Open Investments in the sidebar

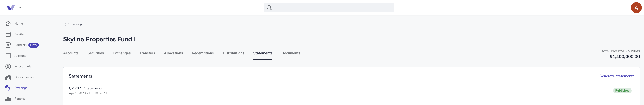coord(23,66)
